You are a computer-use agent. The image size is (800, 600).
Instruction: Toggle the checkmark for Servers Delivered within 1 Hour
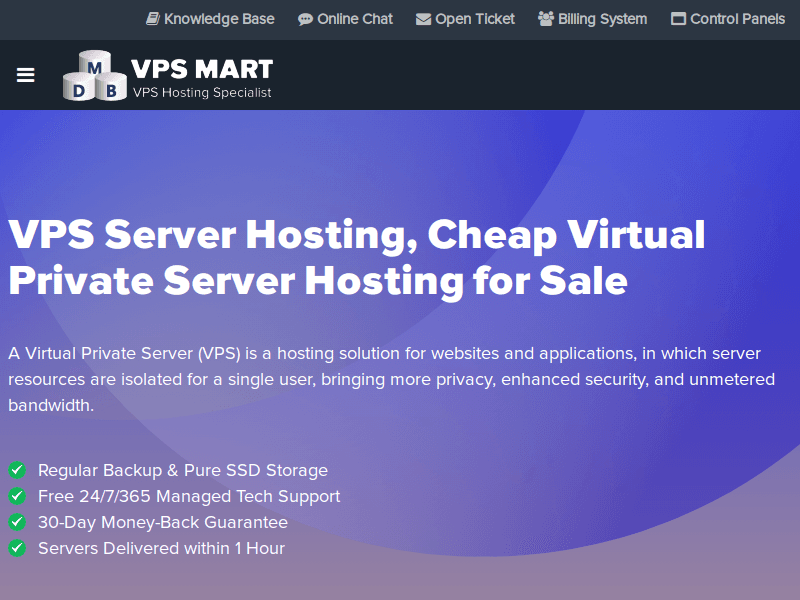coord(16,548)
